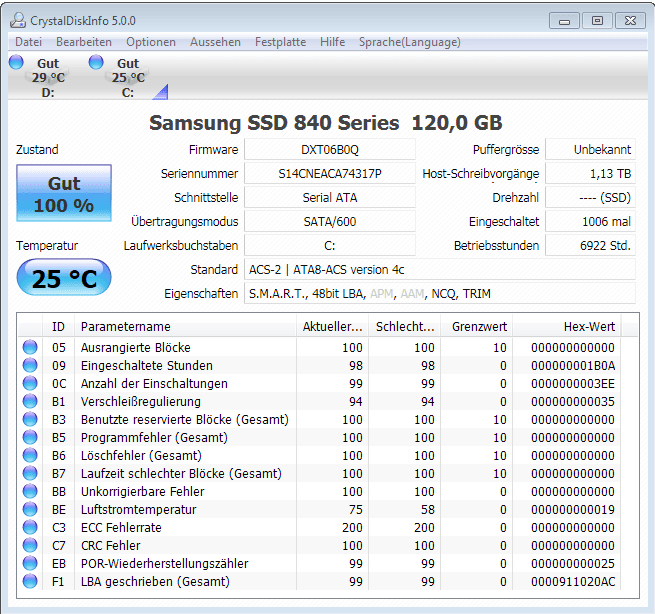Open the Sprache(Language) menu
Screen dimensions: 655x614
[409, 42]
